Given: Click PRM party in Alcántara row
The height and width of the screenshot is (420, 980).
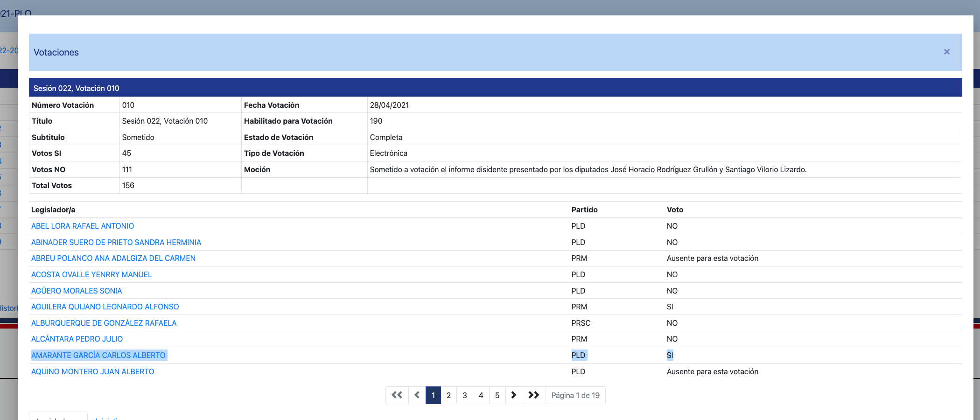Looking at the screenshot, I should pyautogui.click(x=579, y=339).
